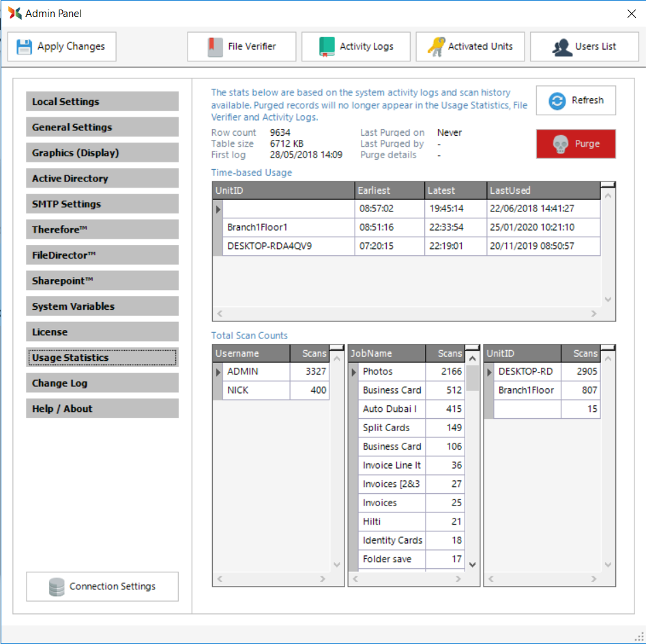Click the Connection Settings database icon
The image size is (646, 644).
[x=57, y=587]
